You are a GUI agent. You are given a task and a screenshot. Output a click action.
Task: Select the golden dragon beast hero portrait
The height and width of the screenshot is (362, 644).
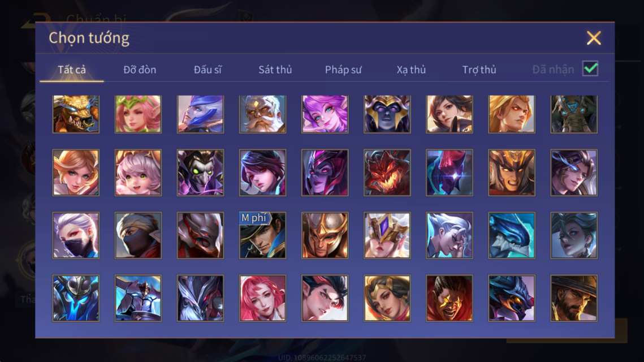click(x=76, y=114)
